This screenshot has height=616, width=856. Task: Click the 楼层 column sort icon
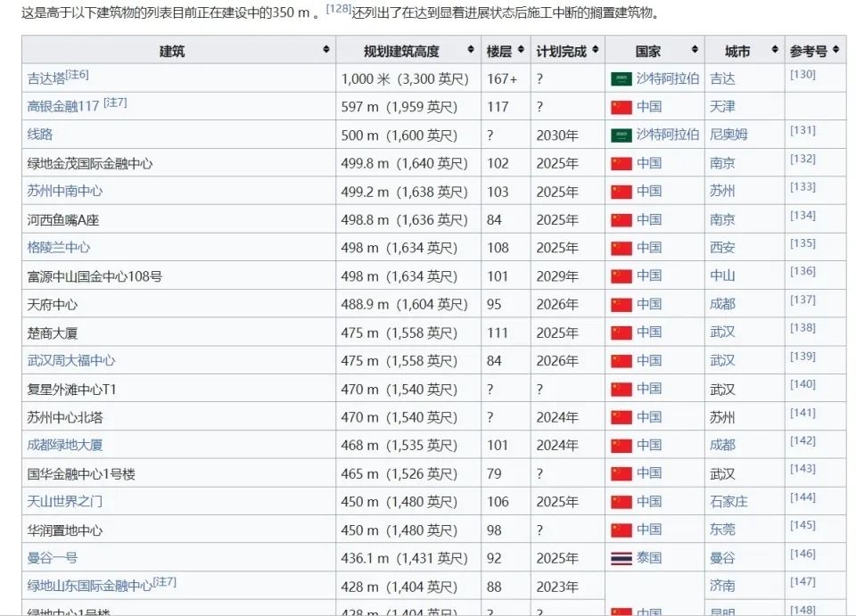tap(521, 51)
